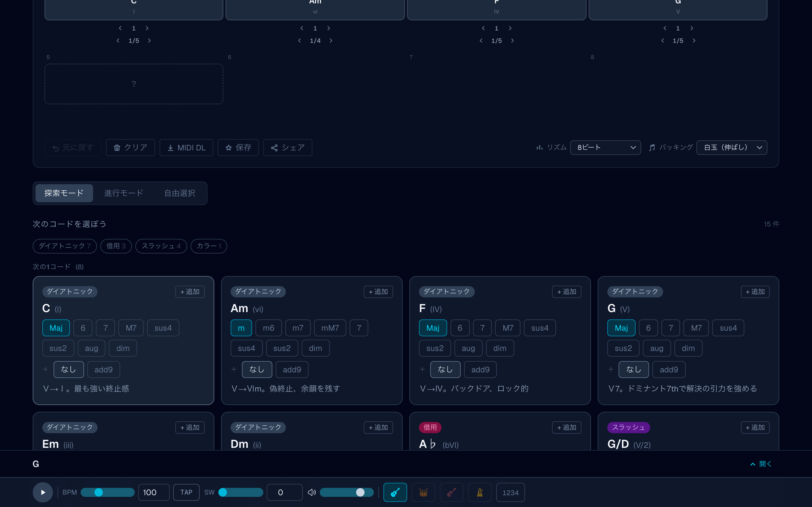Expand the bottom panel with 開く
The height and width of the screenshot is (507, 812).
[760, 464]
